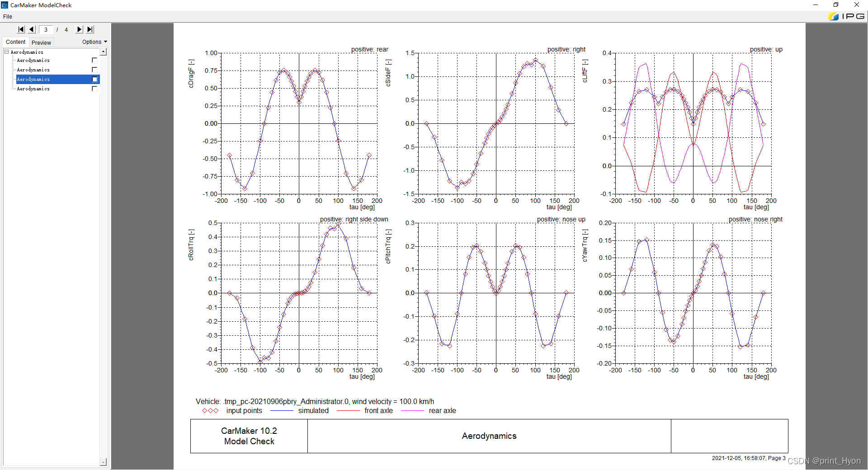
Task: Click the cRollTrq axis label
Action: 191,245
